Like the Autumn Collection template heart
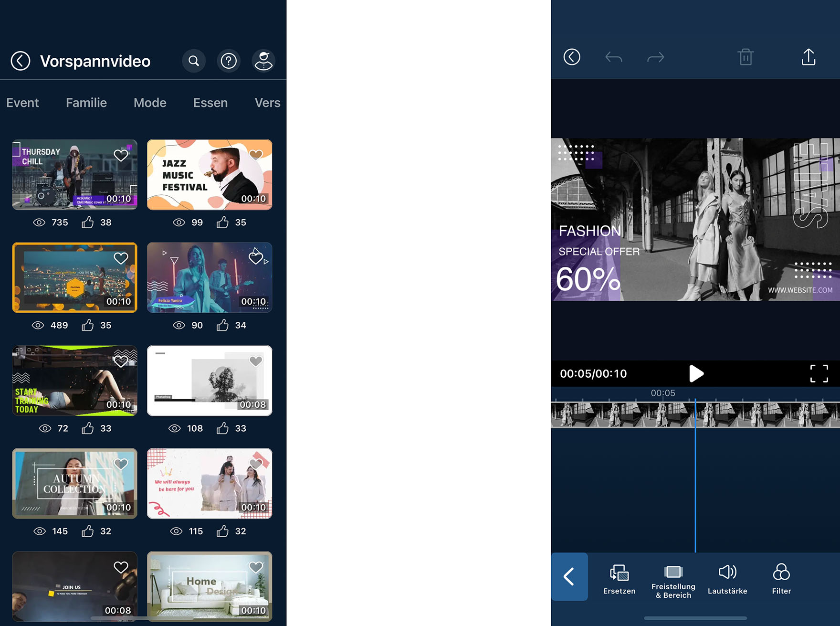The width and height of the screenshot is (840, 626). tap(121, 464)
